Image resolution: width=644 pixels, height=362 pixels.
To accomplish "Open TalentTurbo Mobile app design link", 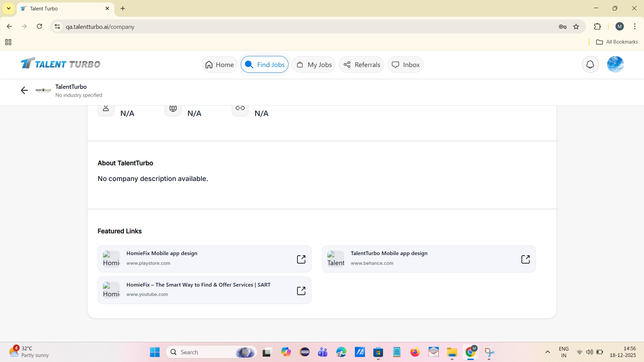I will click(x=429, y=259).
